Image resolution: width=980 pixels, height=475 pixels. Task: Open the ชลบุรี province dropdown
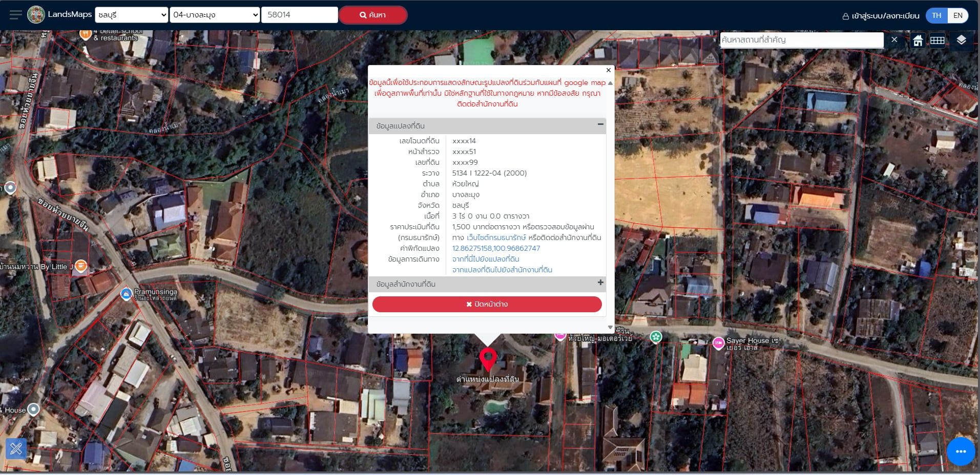coord(131,15)
